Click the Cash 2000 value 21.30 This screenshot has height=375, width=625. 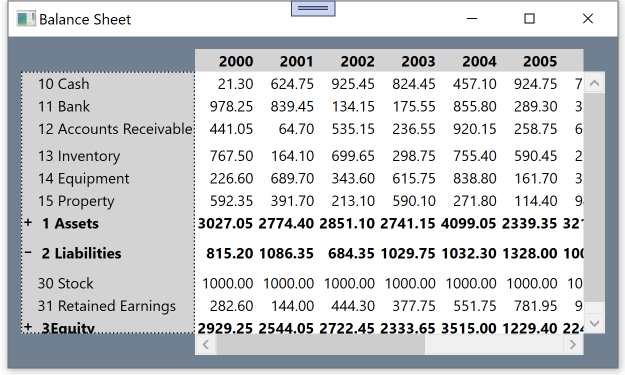(235, 84)
